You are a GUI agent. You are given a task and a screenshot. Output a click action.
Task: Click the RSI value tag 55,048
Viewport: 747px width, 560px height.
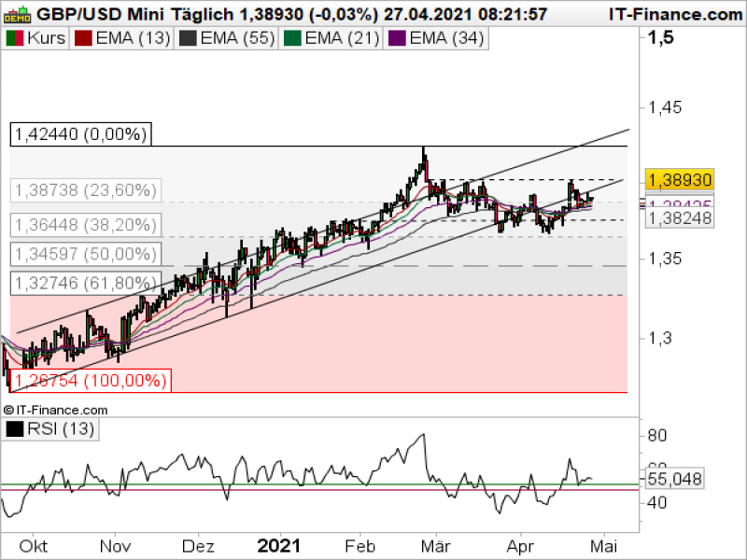point(674,479)
